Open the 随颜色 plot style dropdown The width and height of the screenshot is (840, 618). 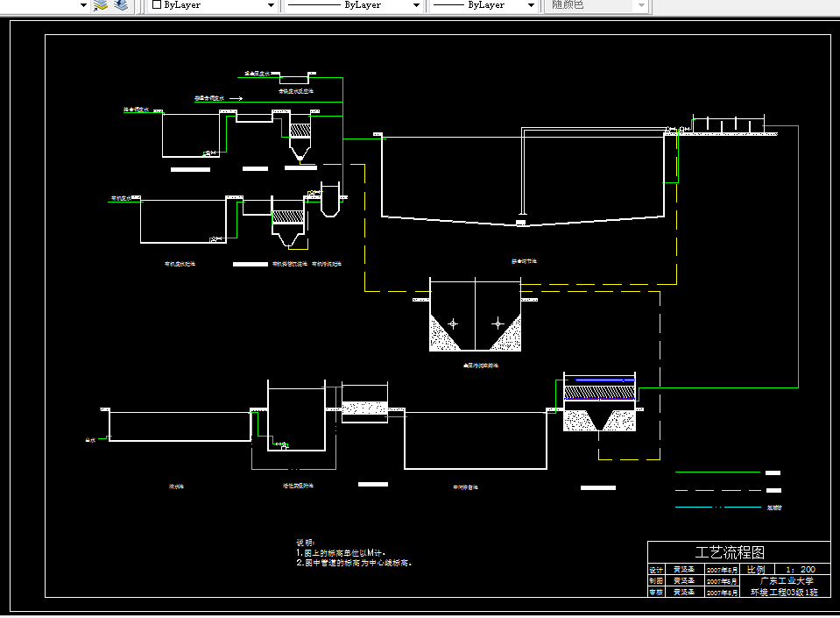[641, 5]
